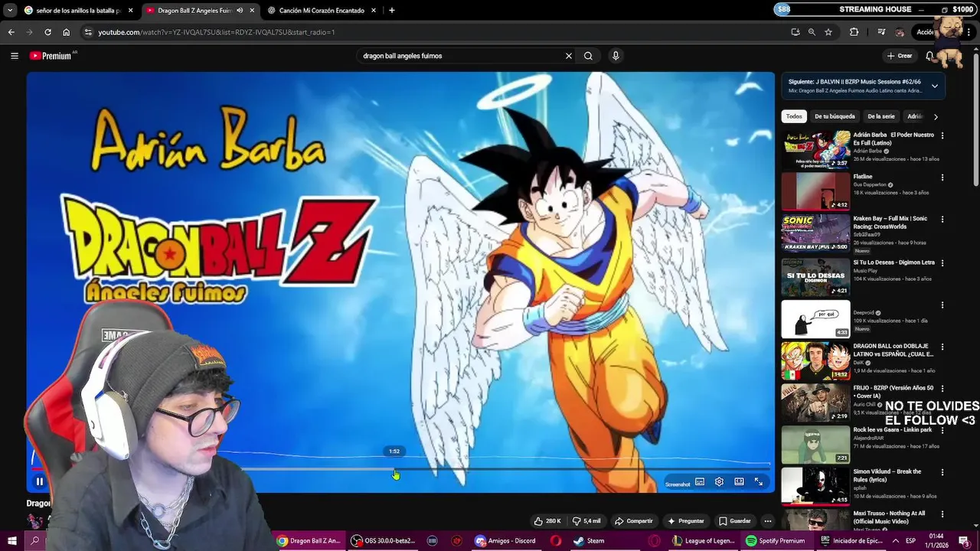Screen dimensions: 980x551
Task: Open options for Deepvoid recommended video
Action: [x=942, y=305]
